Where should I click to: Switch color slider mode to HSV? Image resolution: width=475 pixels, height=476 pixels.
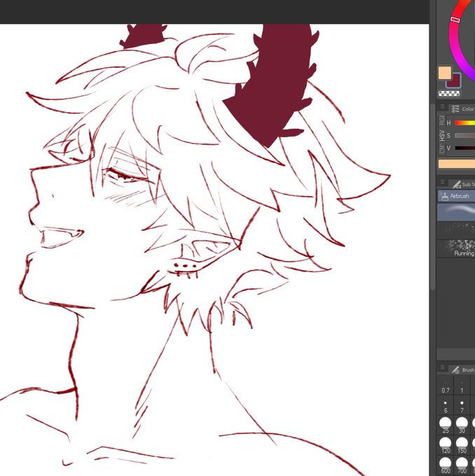442,135
